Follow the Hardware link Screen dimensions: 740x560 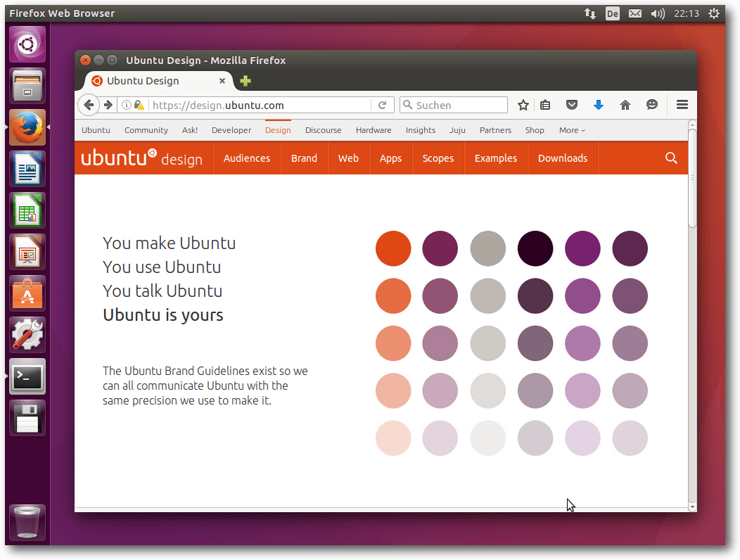click(x=374, y=130)
